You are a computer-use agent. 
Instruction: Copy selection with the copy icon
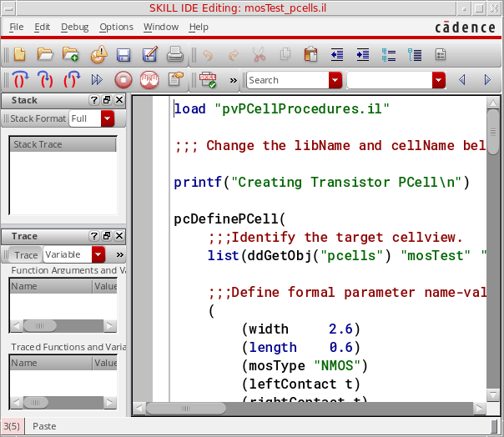[285, 54]
